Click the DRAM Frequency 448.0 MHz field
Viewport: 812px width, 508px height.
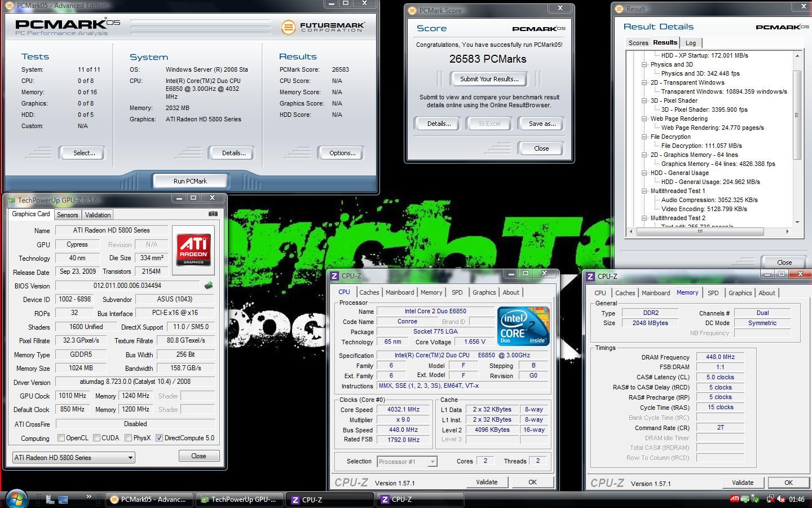tap(720, 357)
